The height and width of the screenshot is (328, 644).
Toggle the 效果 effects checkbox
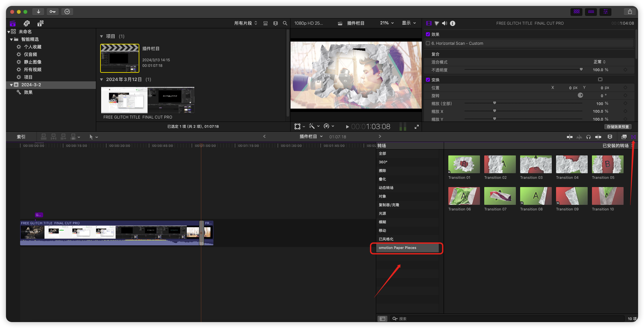(x=428, y=34)
